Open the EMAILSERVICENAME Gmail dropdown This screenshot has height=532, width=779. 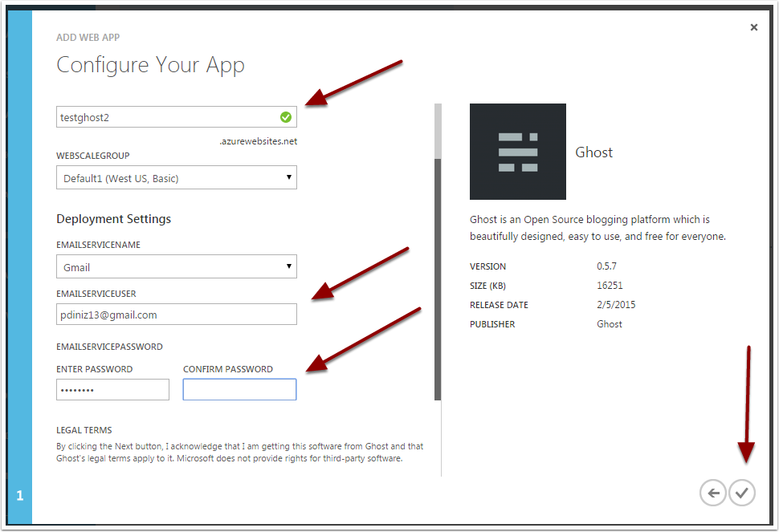coord(177,266)
